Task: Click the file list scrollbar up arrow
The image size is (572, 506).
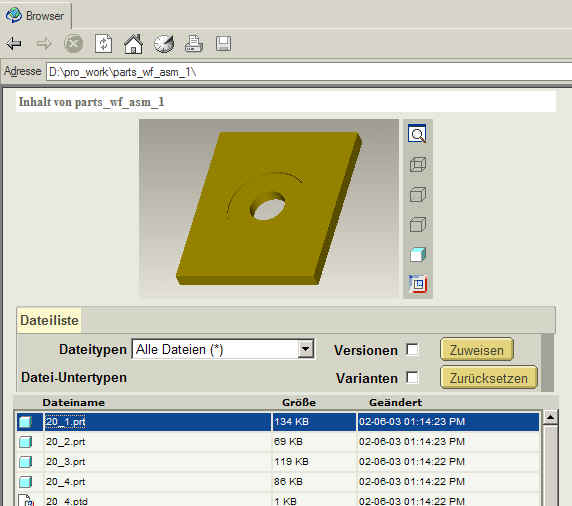Action: point(550,418)
